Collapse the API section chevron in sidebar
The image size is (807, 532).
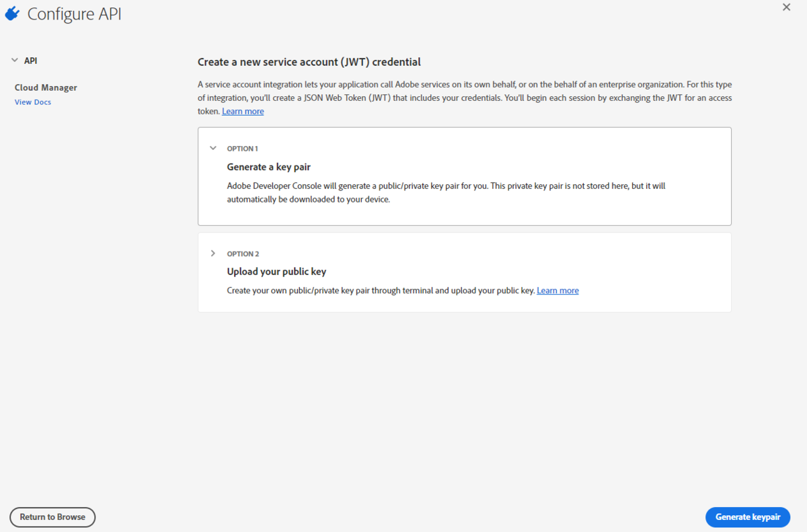click(14, 61)
